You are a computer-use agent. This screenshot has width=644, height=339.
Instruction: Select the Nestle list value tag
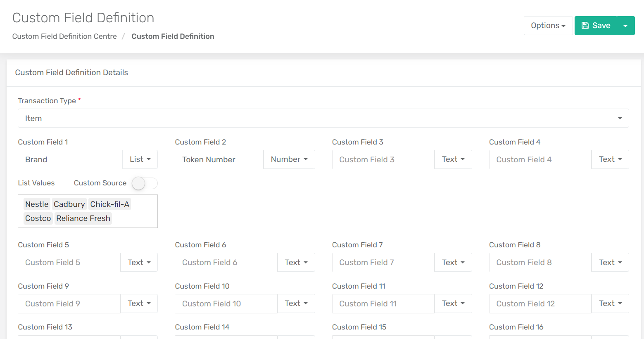[x=37, y=204]
